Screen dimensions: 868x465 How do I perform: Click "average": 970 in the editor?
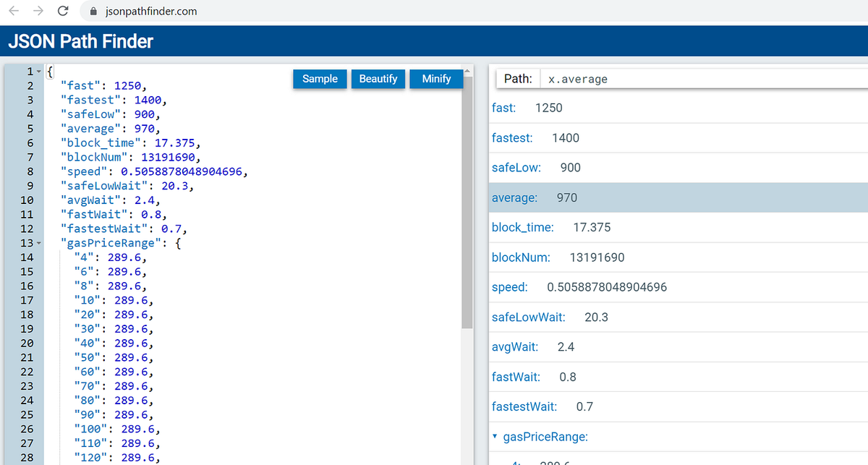tap(111, 129)
